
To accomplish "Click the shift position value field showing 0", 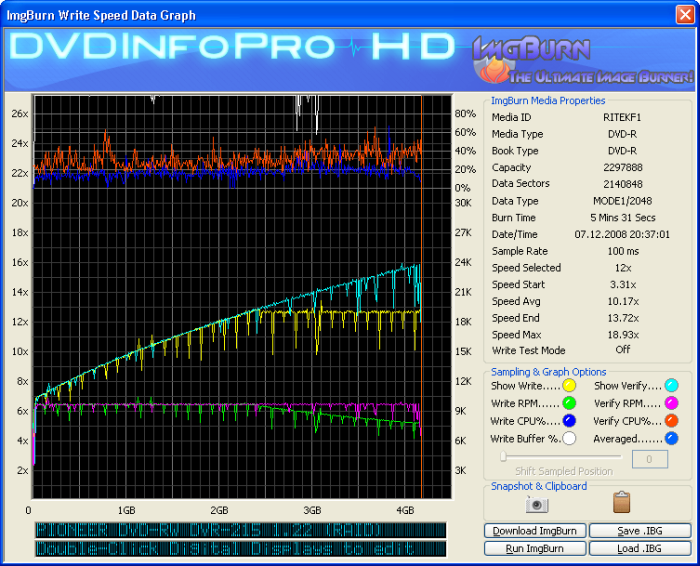I will [x=650, y=459].
